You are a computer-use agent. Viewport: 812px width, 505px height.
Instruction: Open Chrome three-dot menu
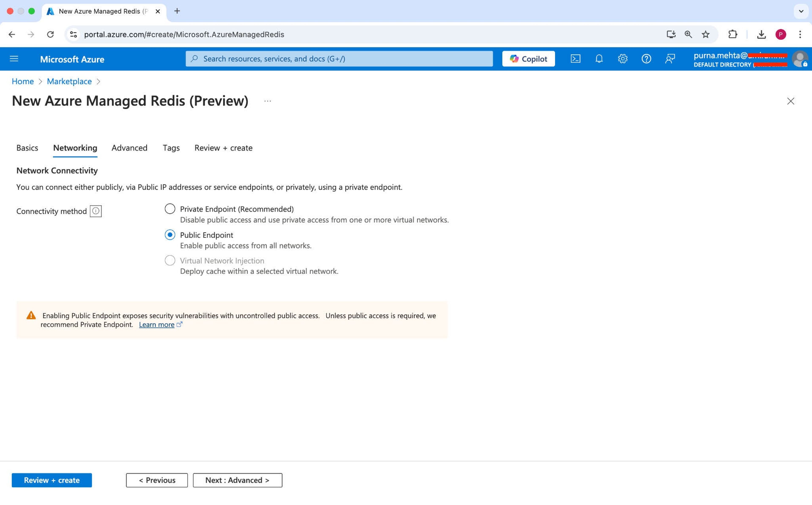[x=800, y=34]
